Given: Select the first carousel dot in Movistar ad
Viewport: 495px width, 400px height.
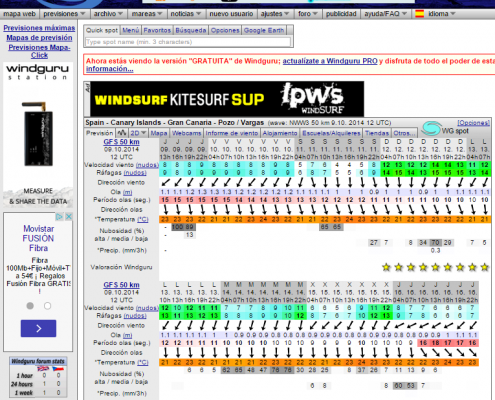Looking at the screenshot, I should (x=30, y=306).
